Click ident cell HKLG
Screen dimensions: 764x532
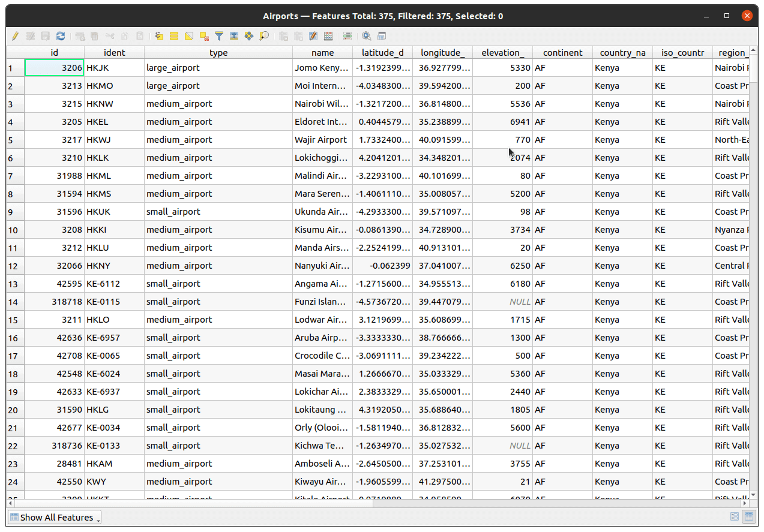click(114, 410)
